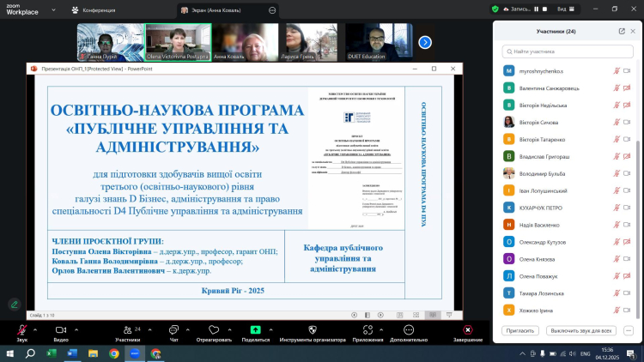This screenshot has width=644, height=362.
Task: Pop out the participants panel
Action: pyautogui.click(x=622, y=31)
